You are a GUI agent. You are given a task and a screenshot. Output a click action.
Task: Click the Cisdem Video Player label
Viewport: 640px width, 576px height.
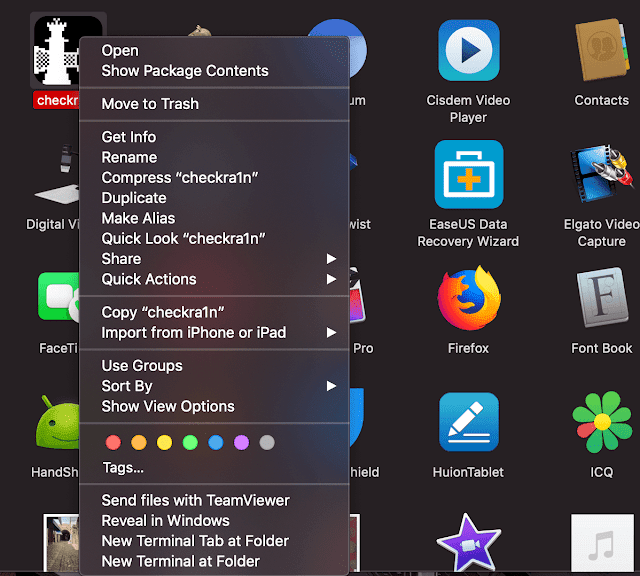[468, 109]
